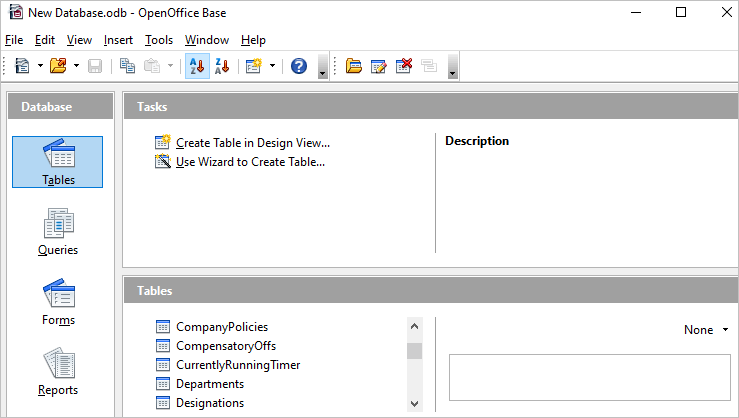
Task: Switch to Forms section
Action: pos(58,302)
